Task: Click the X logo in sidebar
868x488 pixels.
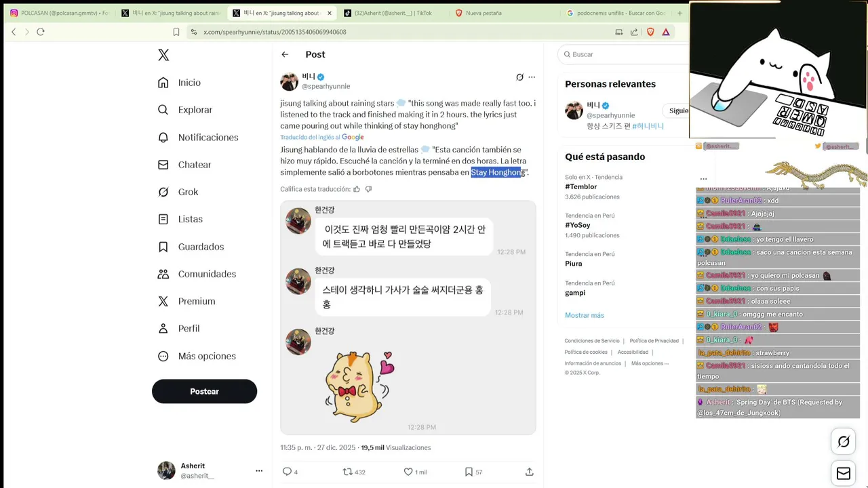Action: [163, 55]
